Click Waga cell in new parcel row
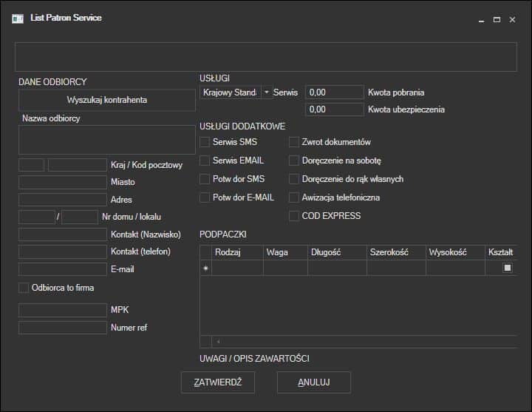 285,268
